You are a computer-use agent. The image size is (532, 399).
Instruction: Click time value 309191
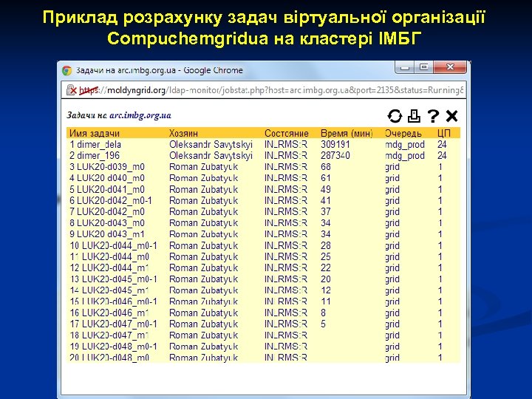click(335, 145)
